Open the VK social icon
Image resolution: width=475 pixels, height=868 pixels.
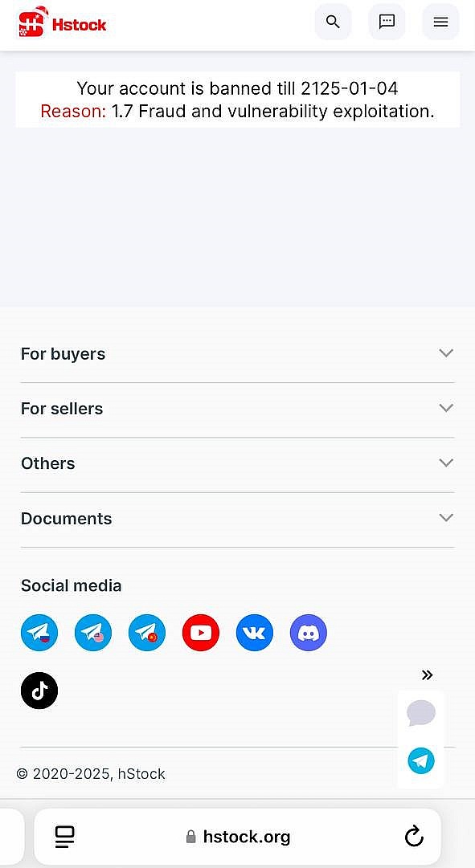[x=255, y=633]
